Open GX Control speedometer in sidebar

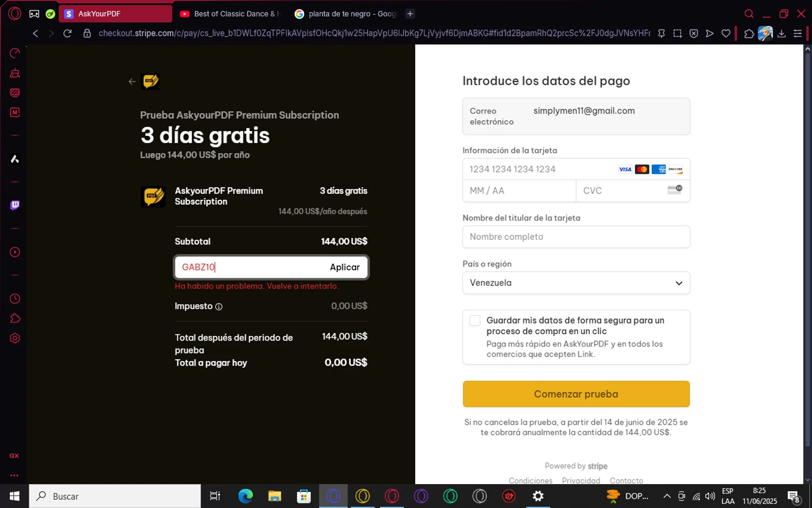pos(15,53)
